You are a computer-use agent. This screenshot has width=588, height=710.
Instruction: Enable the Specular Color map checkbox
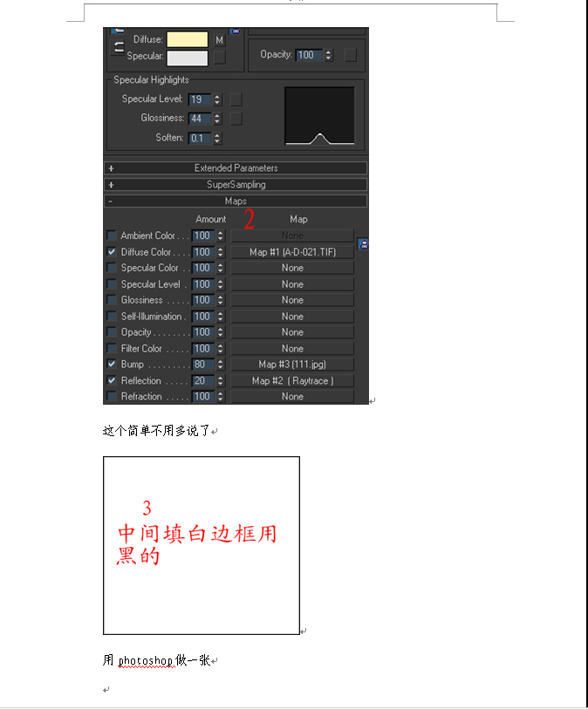(112, 268)
